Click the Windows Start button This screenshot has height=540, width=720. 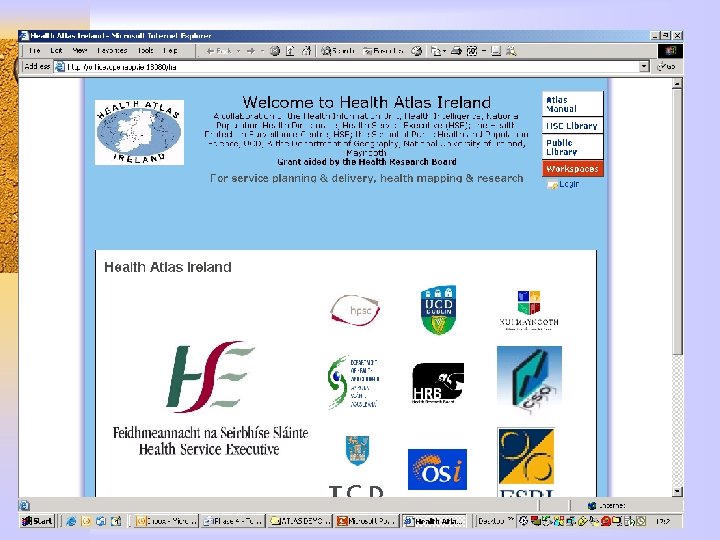click(x=37, y=521)
